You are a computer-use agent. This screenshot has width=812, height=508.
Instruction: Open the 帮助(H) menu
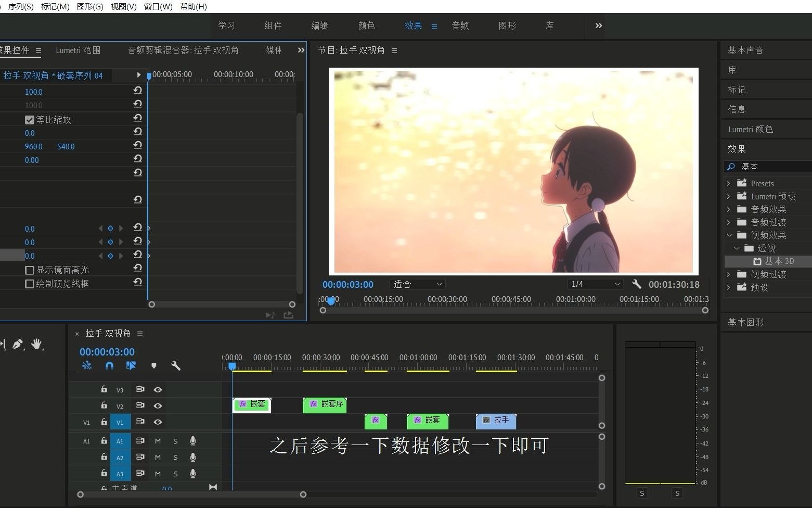coord(194,6)
